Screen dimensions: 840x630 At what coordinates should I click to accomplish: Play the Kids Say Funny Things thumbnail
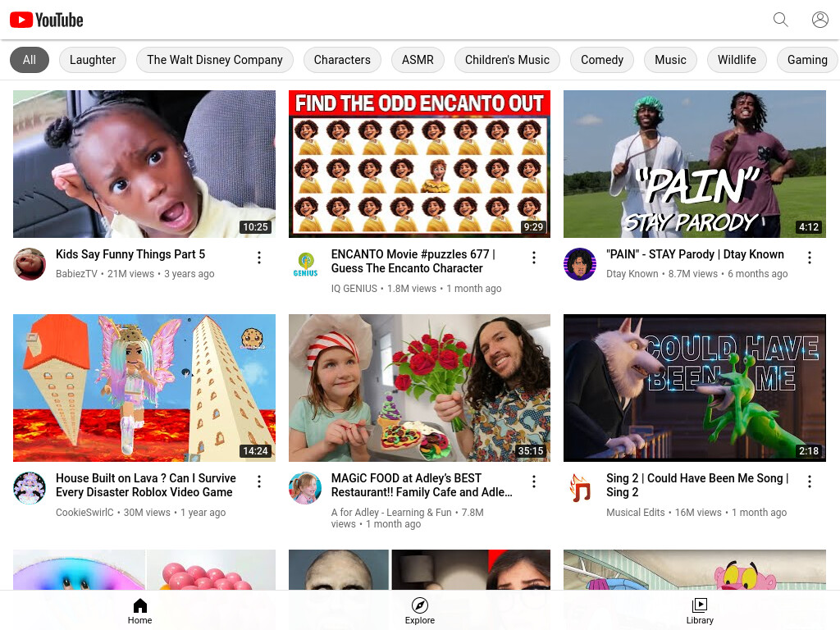click(x=144, y=164)
